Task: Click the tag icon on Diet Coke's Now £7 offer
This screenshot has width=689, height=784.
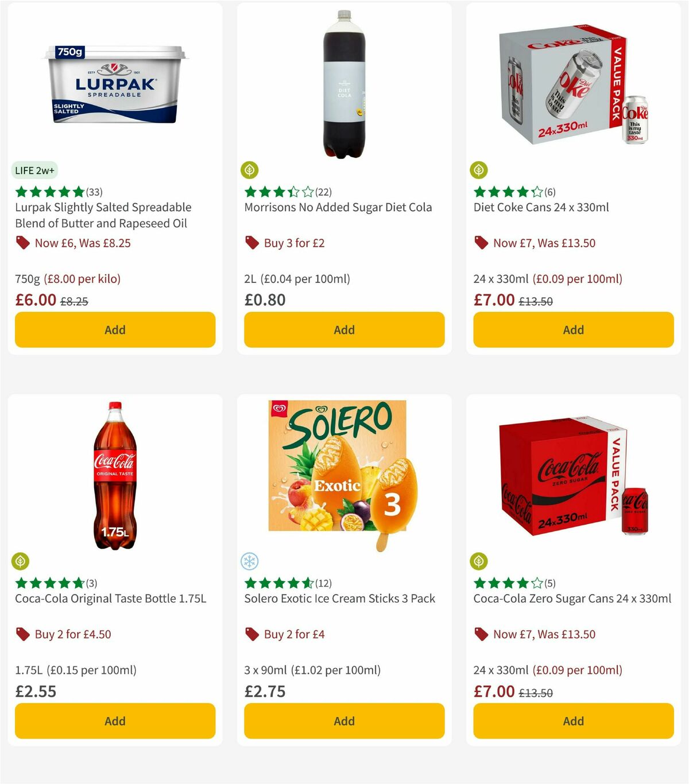Action: [482, 243]
